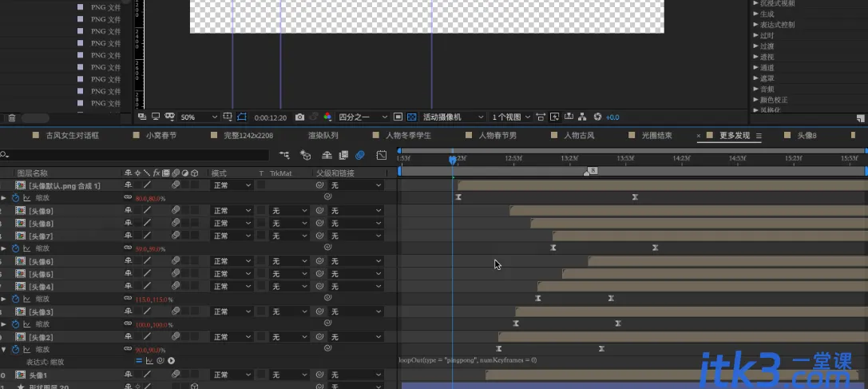The image size is (868, 389).
Task: Select the 头像5 layer
Action: click(42, 274)
